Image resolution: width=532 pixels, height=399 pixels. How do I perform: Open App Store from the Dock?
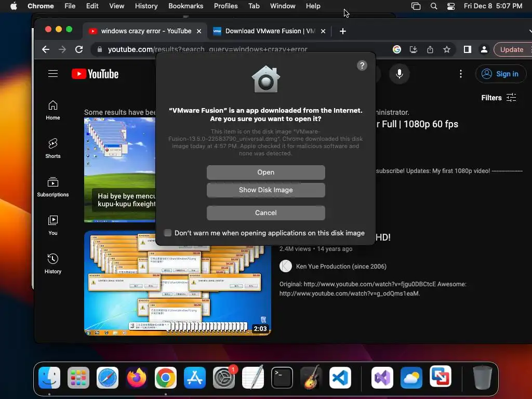tap(195, 378)
